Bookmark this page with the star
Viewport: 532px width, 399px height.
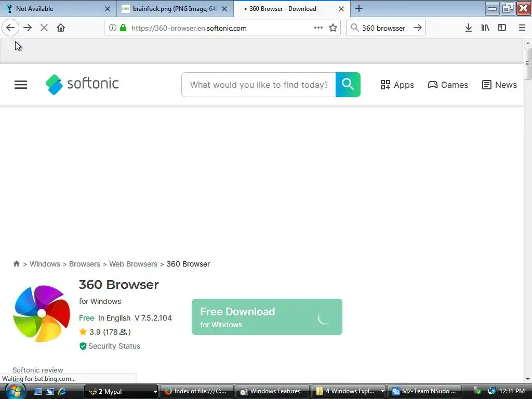point(333,28)
